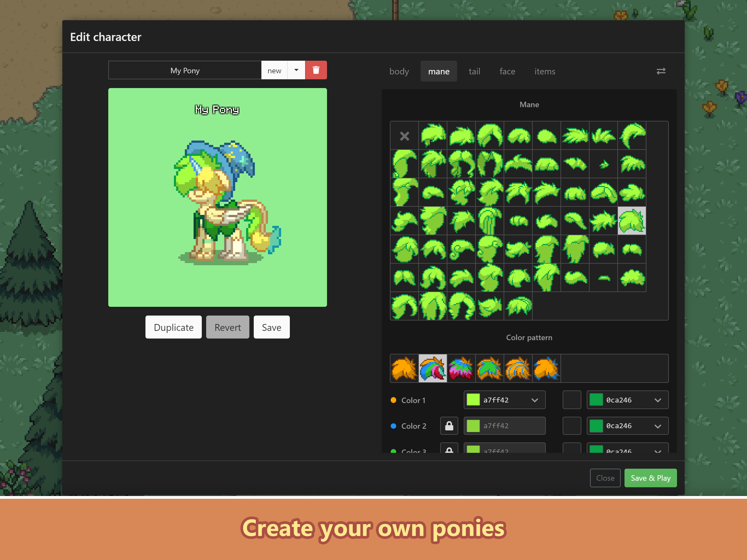Click the orange dot beside Color 1
747x560 pixels.
pos(393,400)
